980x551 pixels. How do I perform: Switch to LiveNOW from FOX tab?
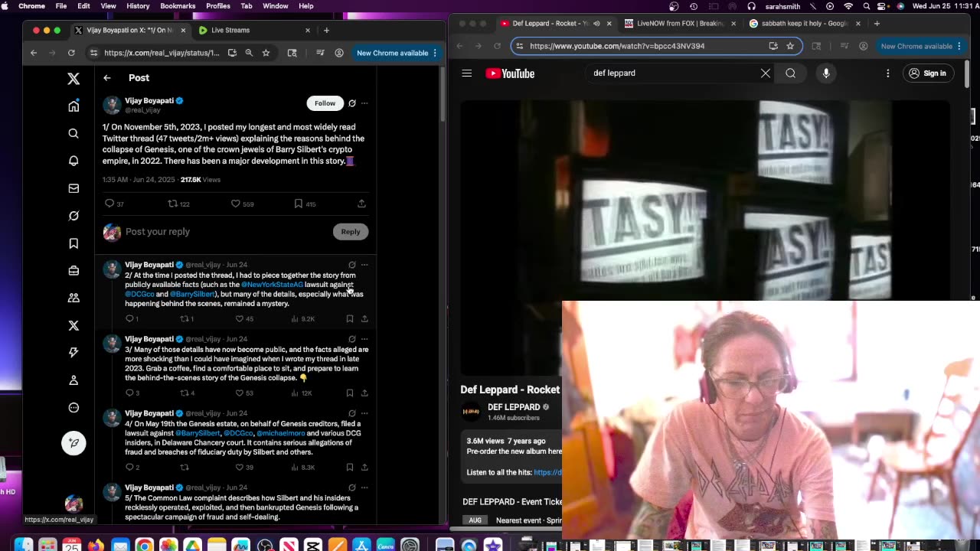point(679,23)
